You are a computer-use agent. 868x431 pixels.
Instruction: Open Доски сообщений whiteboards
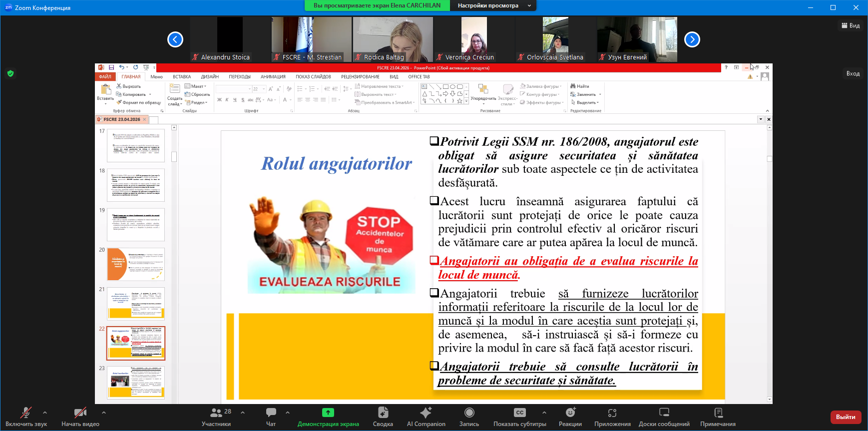664,417
